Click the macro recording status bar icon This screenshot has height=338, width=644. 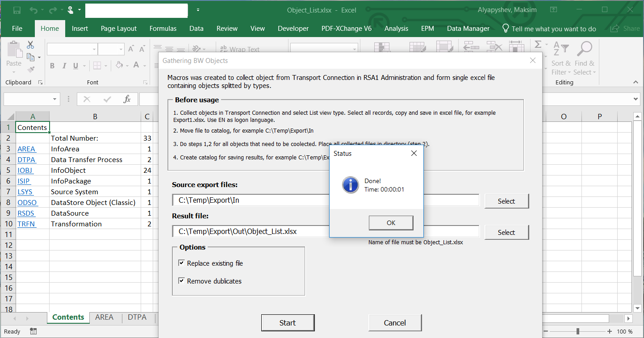pyautogui.click(x=33, y=331)
